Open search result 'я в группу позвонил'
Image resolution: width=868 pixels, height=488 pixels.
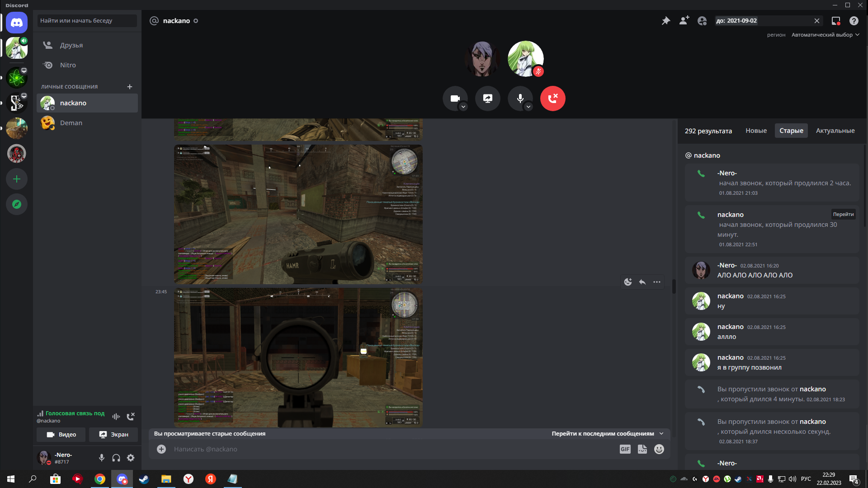point(772,362)
